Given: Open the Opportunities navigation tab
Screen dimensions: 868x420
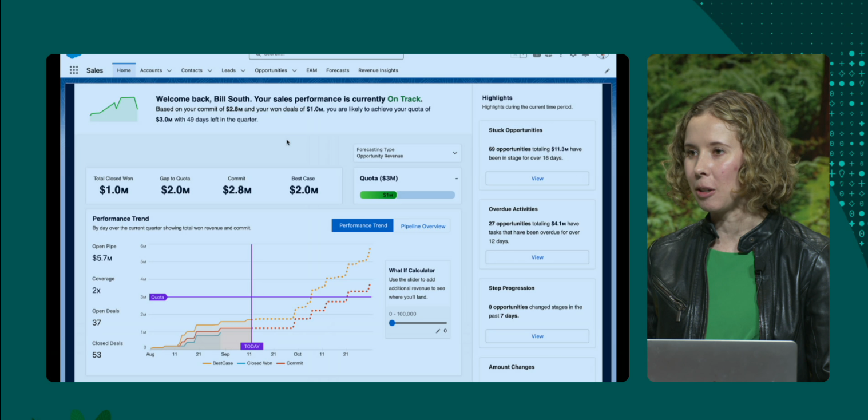Looking at the screenshot, I should click(x=271, y=70).
